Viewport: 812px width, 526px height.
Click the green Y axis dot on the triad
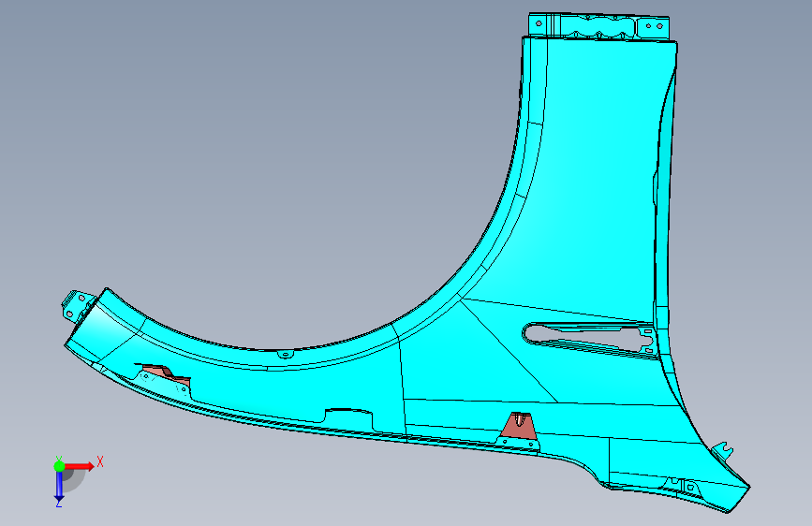(59, 466)
